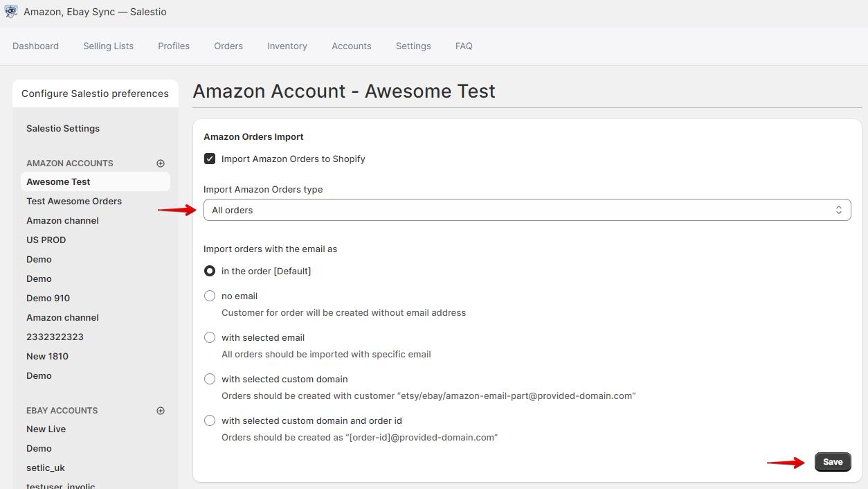Select the no email option
Screen dimensions: 868x489
coord(210,296)
